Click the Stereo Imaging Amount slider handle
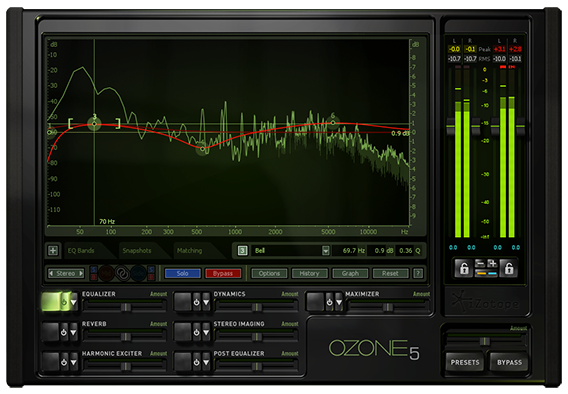 point(257,337)
